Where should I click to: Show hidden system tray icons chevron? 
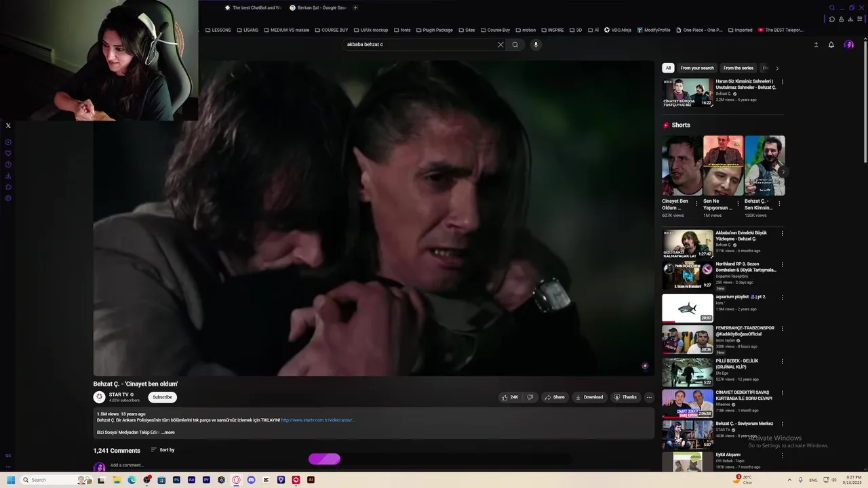click(789, 480)
